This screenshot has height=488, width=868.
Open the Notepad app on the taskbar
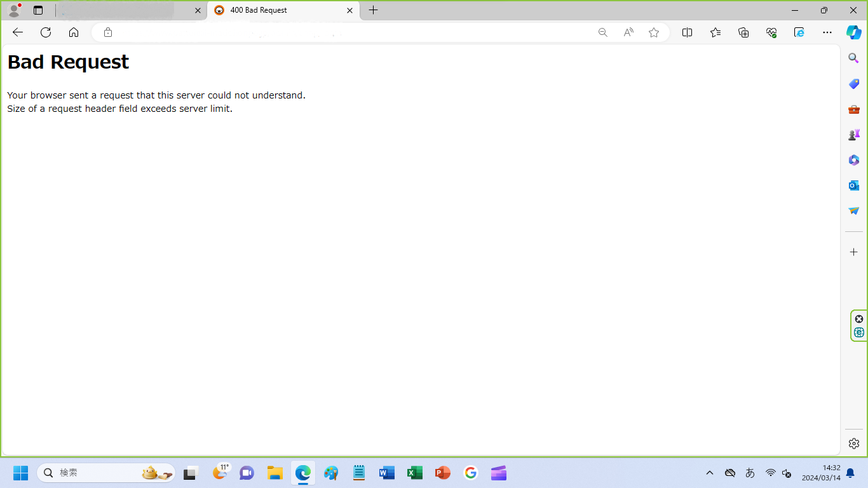pyautogui.click(x=359, y=473)
